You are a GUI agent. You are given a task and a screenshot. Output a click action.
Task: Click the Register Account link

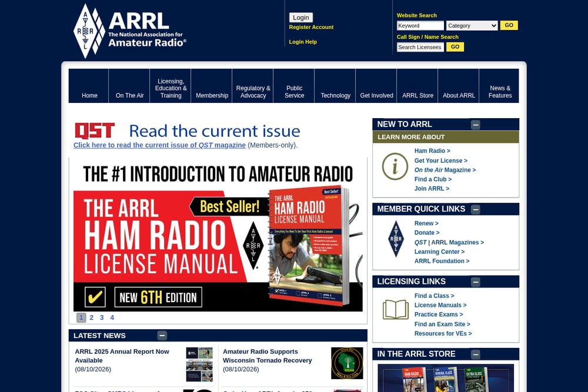311,27
